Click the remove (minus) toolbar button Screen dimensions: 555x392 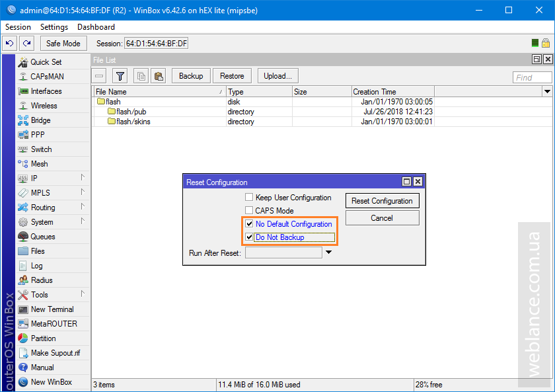pos(99,76)
